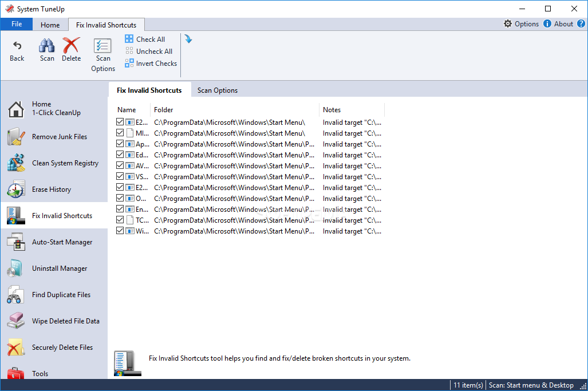Select the Fix Invalid Shortcuts ribbon tab
This screenshot has width=588, height=391.
[106, 25]
